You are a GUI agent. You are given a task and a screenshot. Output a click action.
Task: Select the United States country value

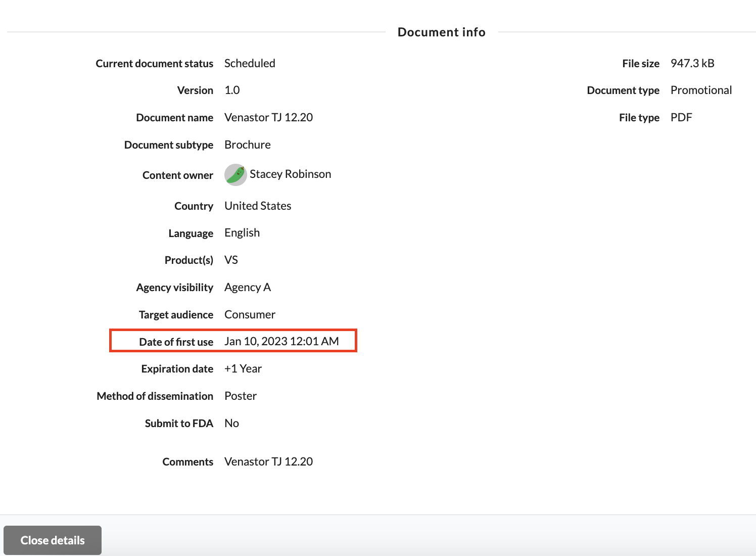(x=258, y=206)
